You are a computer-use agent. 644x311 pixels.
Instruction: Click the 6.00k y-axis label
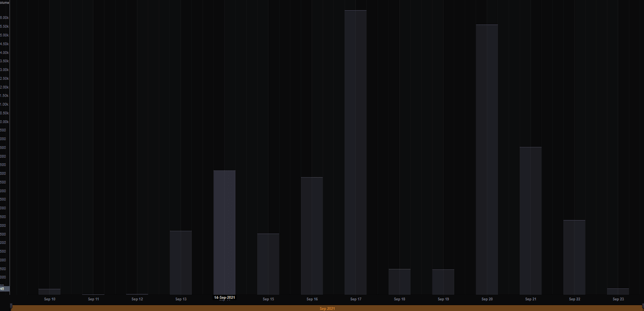[x=5, y=18]
